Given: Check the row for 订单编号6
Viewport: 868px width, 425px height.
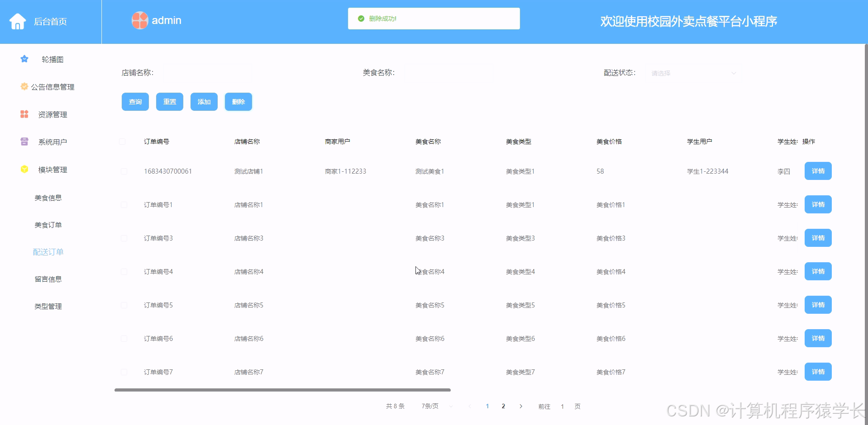Looking at the screenshot, I should pyautogui.click(x=124, y=339).
